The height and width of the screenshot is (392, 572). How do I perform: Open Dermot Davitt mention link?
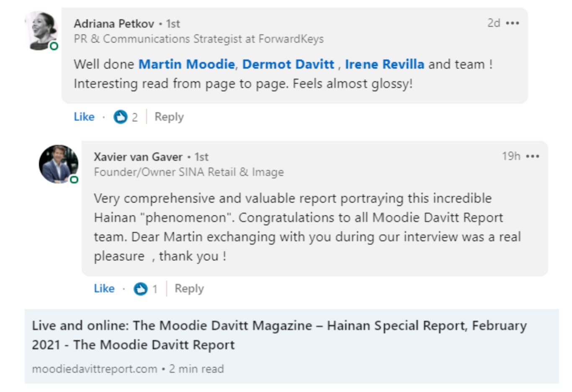(x=288, y=64)
